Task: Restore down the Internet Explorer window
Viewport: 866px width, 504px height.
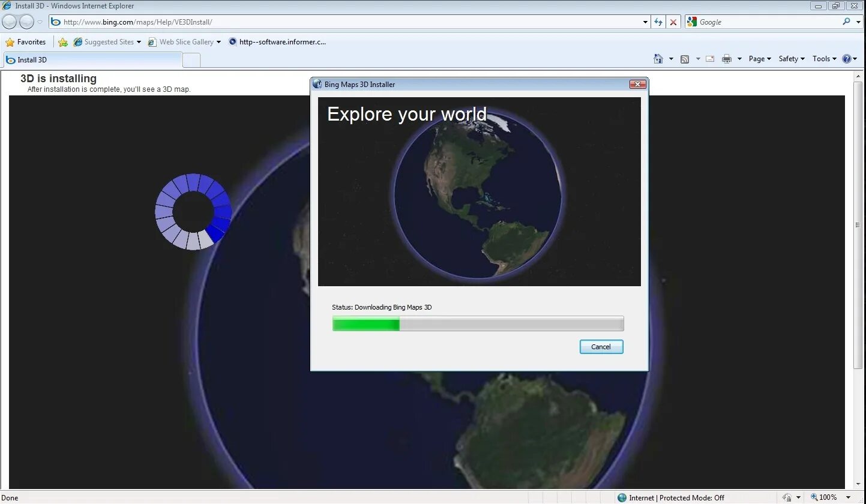Action: [x=836, y=6]
